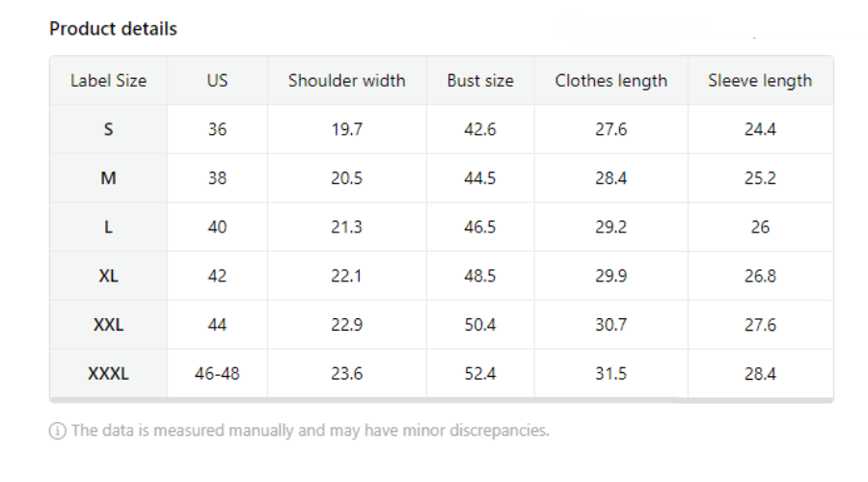Click the Product details heading
This screenshot has height=482, width=868.
tap(113, 29)
